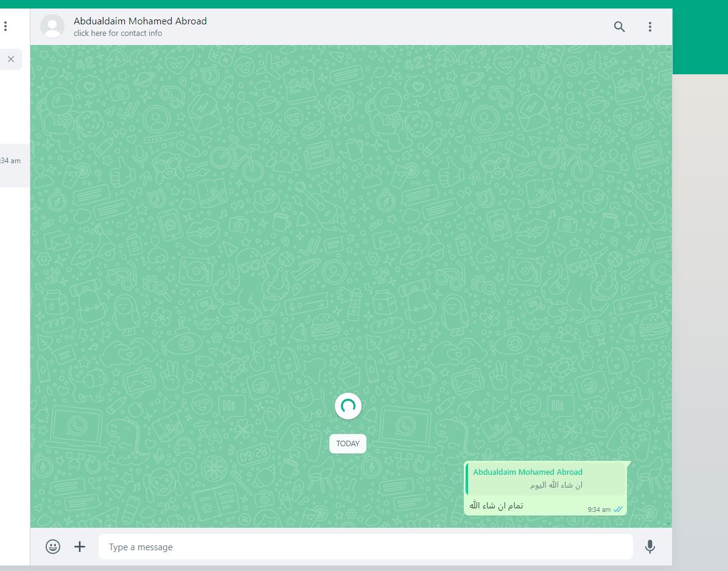Open contact info for Abdualdaim Mohamed Abroad

140,21
